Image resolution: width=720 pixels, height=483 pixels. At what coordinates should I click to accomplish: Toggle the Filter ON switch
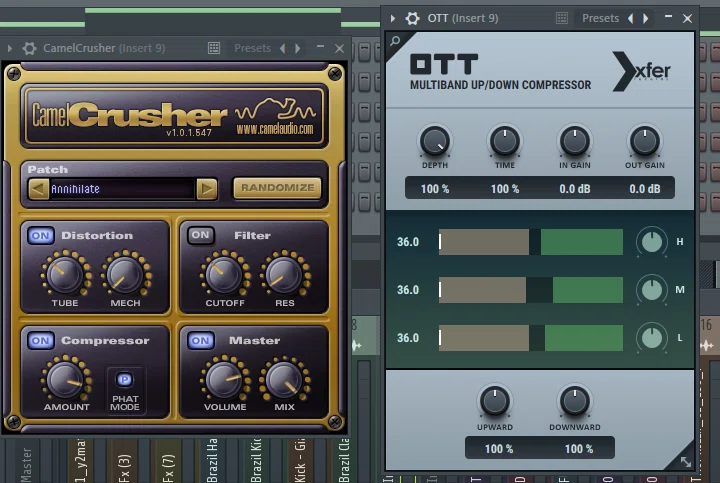coord(200,235)
